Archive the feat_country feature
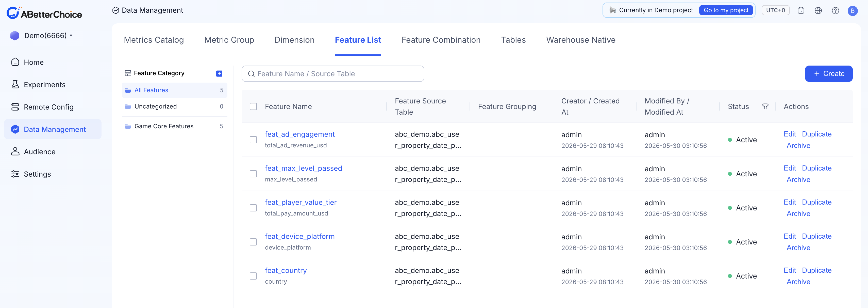The height and width of the screenshot is (308, 868). point(798,282)
